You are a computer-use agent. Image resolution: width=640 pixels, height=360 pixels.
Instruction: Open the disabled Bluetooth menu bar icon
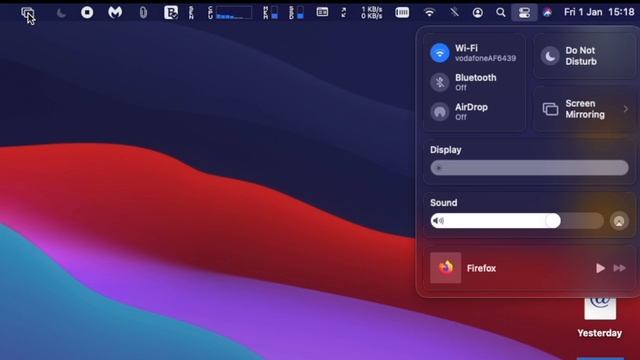pyautogui.click(x=454, y=13)
